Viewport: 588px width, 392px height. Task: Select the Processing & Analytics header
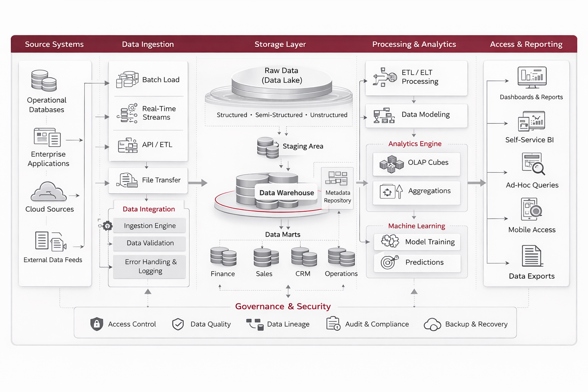(x=414, y=44)
